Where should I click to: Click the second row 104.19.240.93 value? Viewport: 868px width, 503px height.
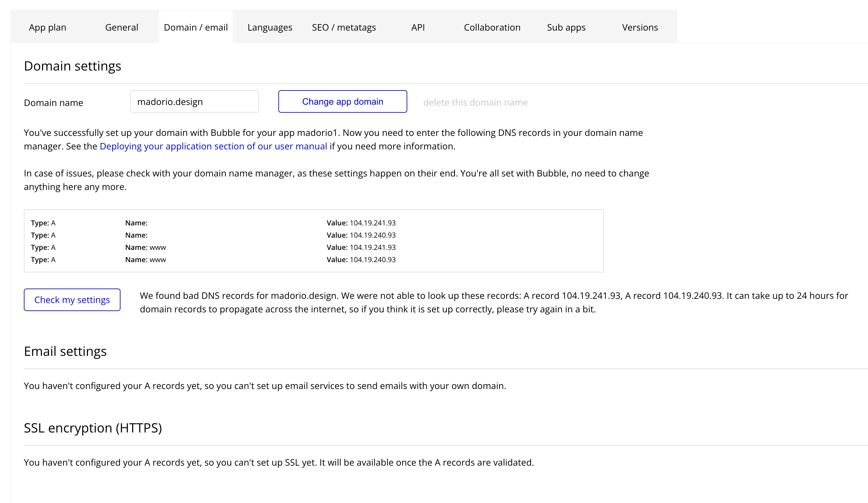(372, 235)
